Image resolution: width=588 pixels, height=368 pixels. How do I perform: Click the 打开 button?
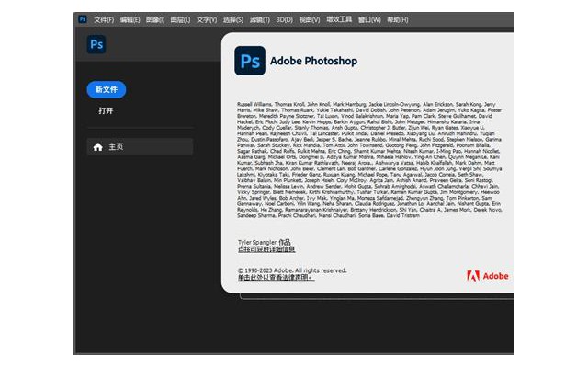(106, 110)
